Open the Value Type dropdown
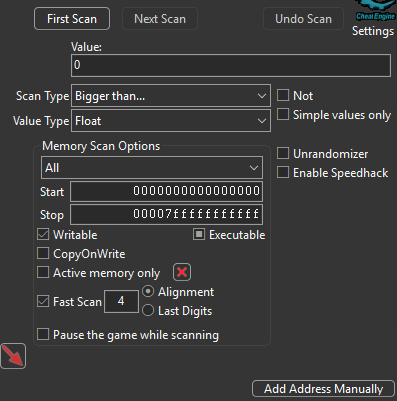 [171, 121]
